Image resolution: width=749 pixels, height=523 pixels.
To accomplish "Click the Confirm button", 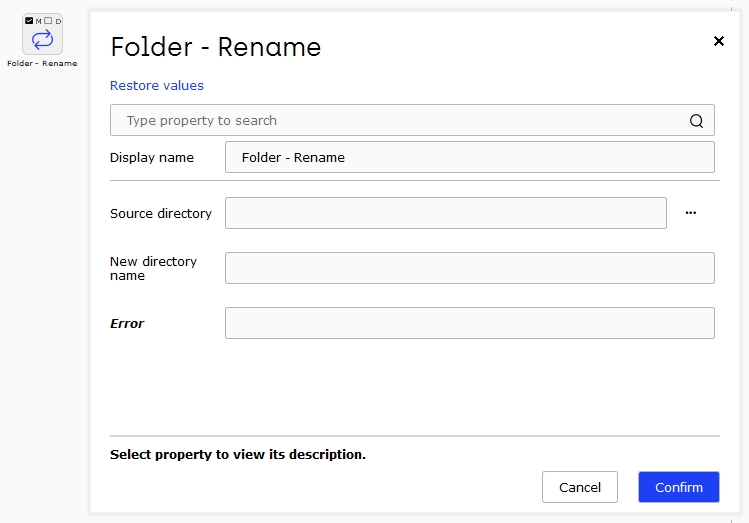I will [679, 487].
